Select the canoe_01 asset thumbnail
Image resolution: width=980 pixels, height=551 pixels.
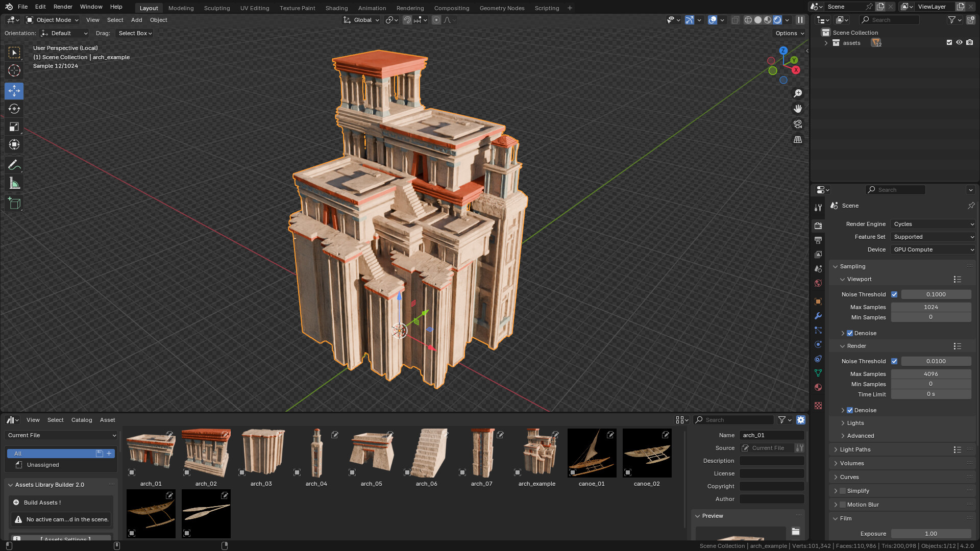pyautogui.click(x=592, y=453)
